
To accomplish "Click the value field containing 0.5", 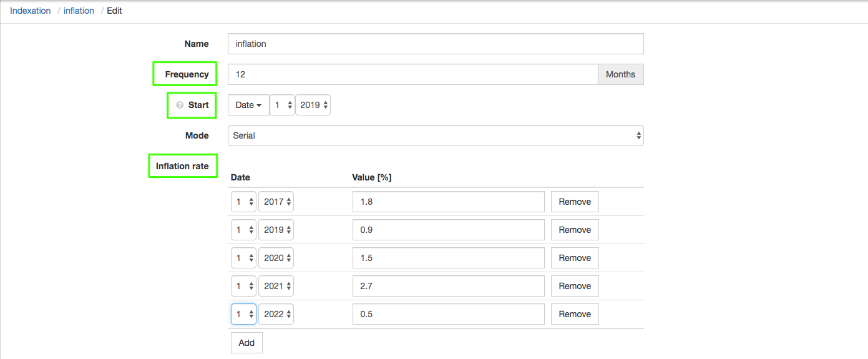I will [x=448, y=314].
